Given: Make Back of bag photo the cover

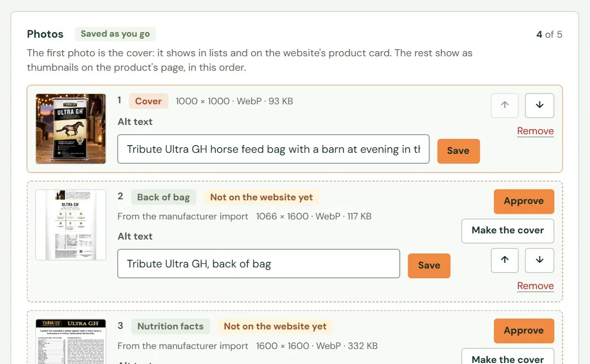Looking at the screenshot, I should tap(507, 231).
